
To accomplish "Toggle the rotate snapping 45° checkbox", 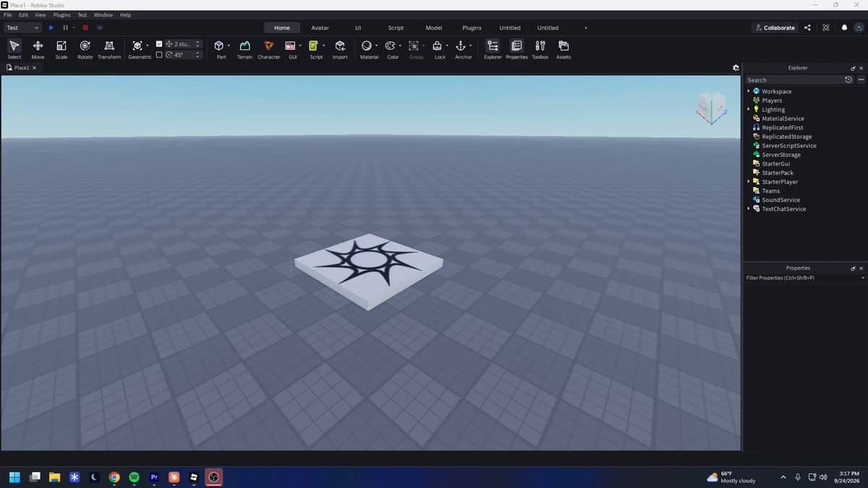I will click(x=159, y=55).
